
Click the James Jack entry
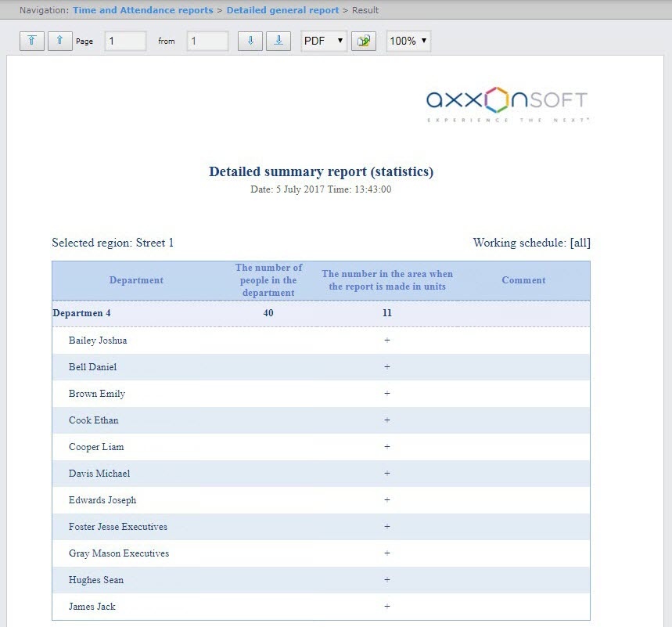[92, 607]
